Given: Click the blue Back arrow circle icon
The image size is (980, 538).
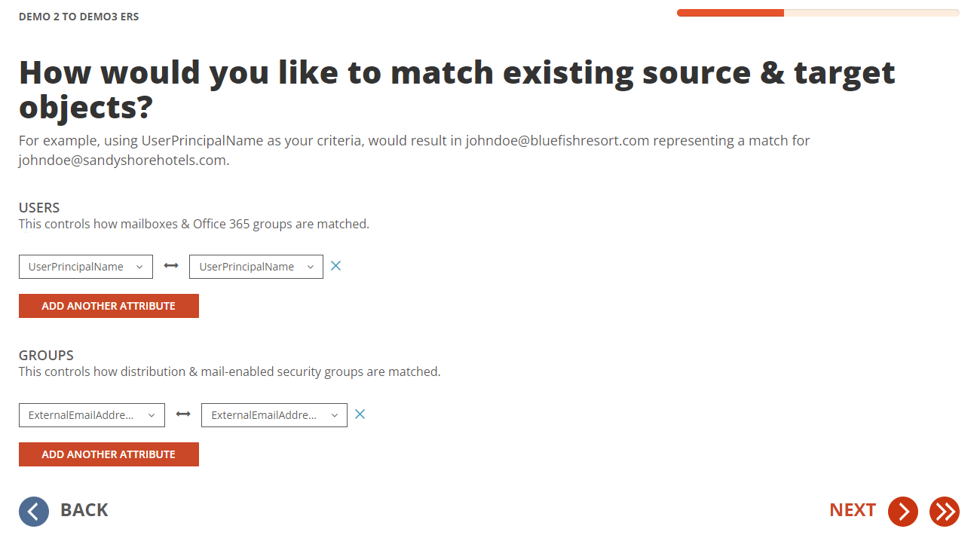Looking at the screenshot, I should [x=34, y=512].
